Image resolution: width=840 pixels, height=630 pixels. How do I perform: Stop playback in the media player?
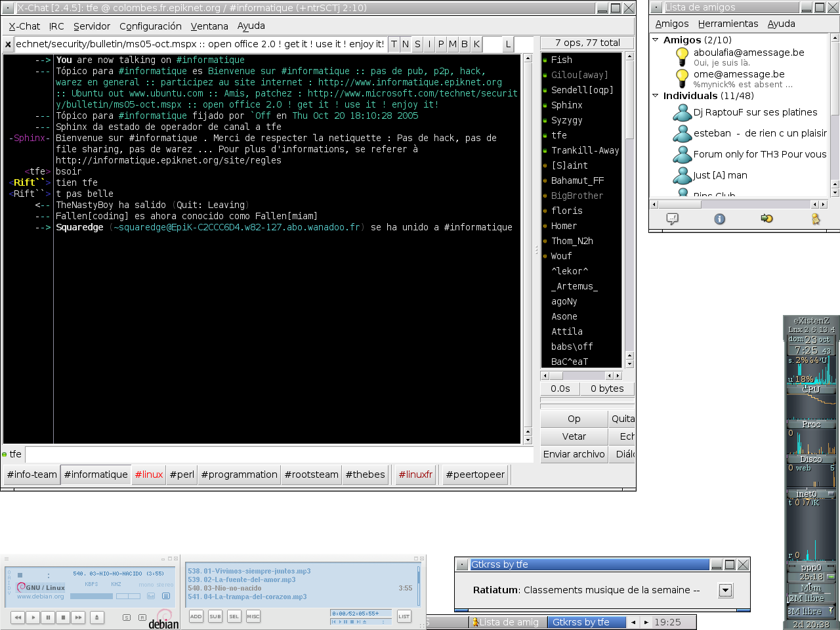[x=63, y=618]
